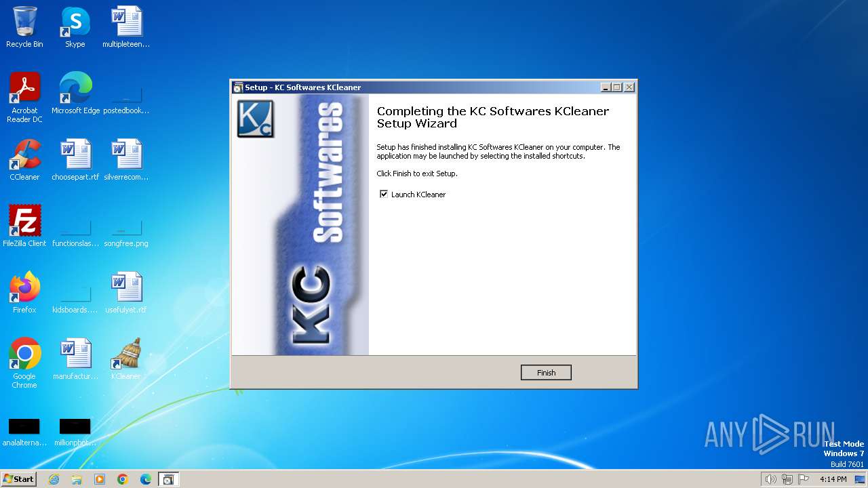Click the 4:14 PM clock
The width and height of the screenshot is (868, 488).
click(833, 479)
